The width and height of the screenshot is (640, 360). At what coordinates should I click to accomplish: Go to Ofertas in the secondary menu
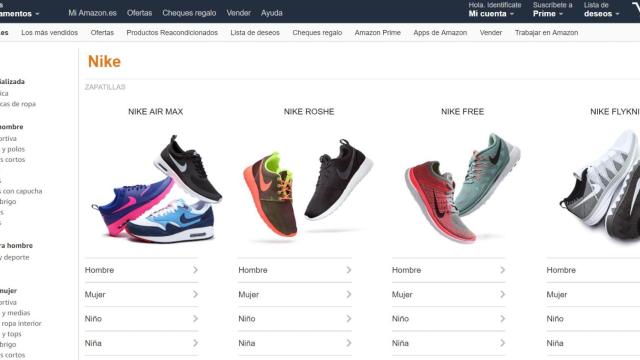click(102, 33)
